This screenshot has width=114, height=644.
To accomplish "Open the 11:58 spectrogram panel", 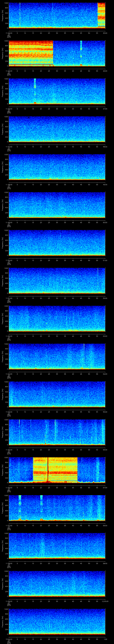I will coord(57,546).
